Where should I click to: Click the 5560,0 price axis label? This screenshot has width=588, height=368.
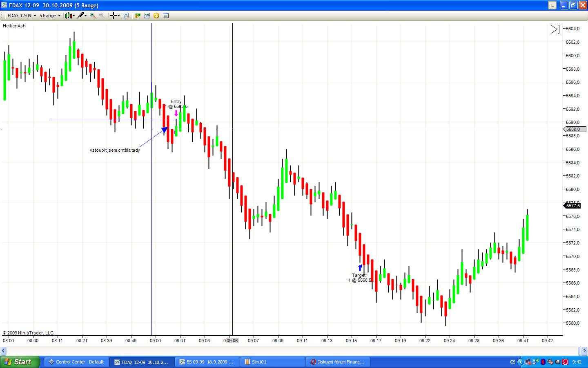573,323
